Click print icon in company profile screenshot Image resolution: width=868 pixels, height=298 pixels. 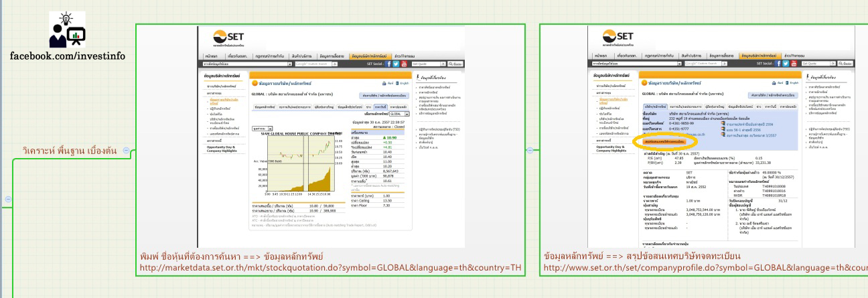point(774,83)
